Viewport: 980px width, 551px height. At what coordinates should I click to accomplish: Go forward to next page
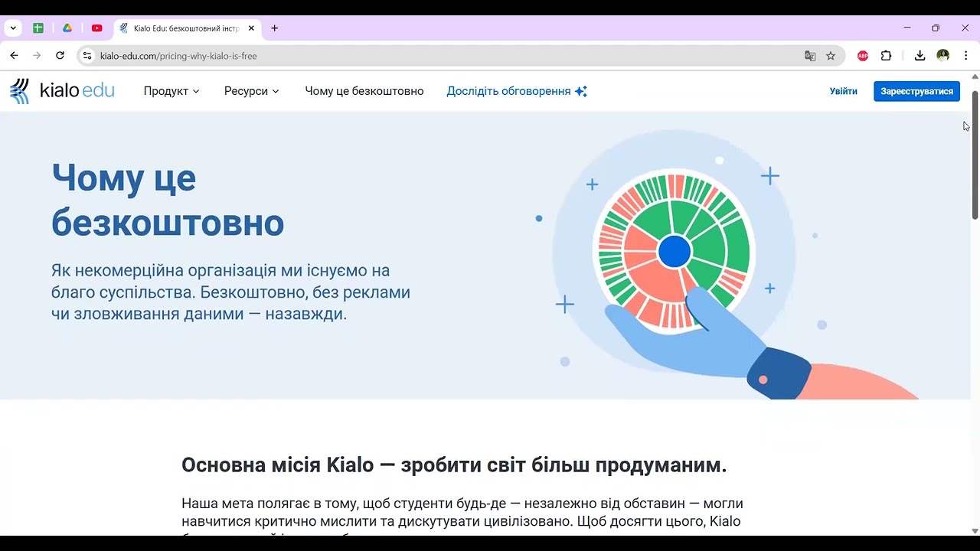point(37,56)
